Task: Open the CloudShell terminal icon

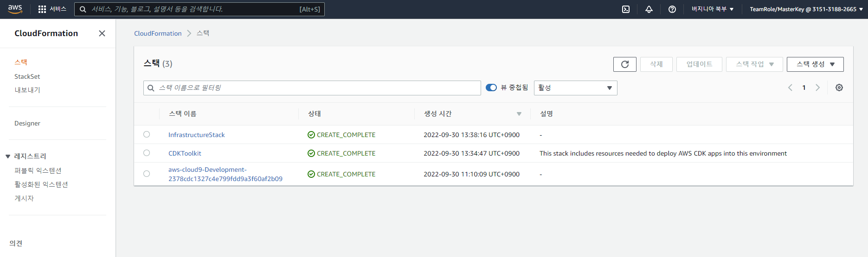Action: (626, 9)
